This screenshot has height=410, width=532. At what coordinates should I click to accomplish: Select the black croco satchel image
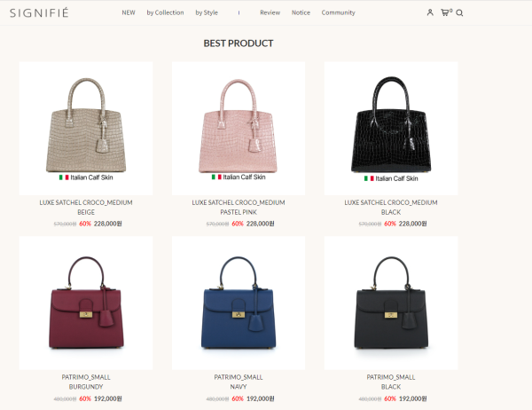tap(391, 129)
